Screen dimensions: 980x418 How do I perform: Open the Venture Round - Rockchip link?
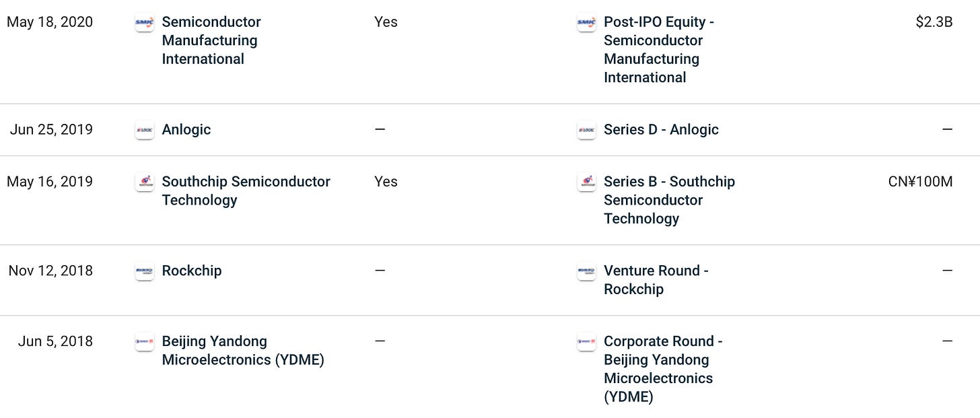point(656,280)
